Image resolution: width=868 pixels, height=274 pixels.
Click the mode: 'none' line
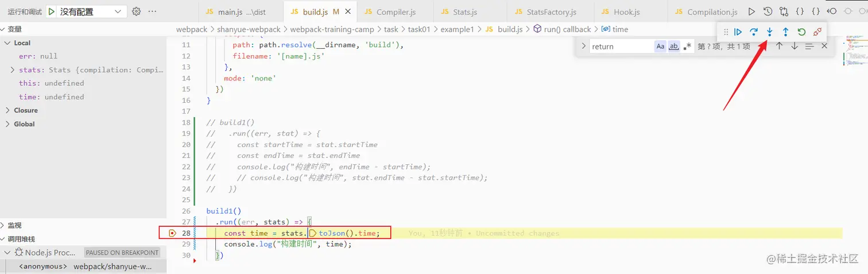coord(250,78)
